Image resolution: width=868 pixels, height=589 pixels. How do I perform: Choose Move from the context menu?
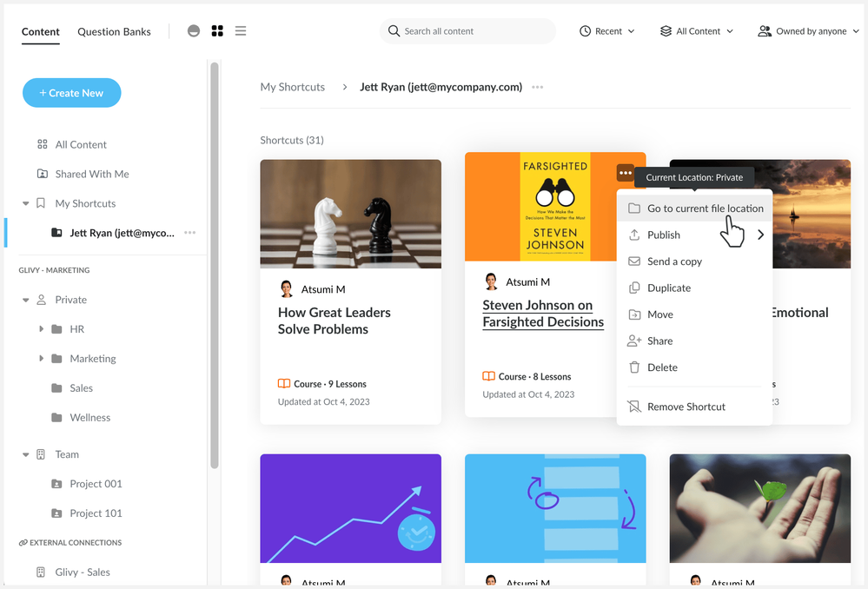point(695,314)
